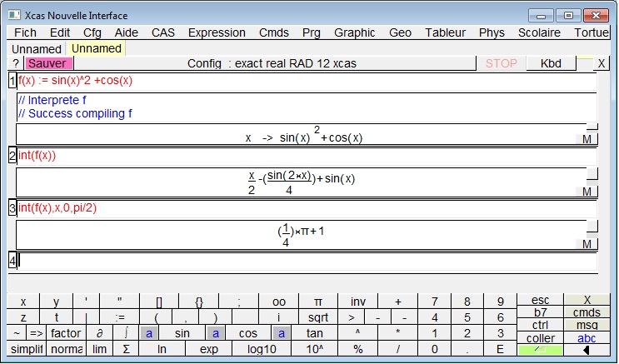
Task: Click the scrollbar handle beside result 2
Action: (592, 173)
